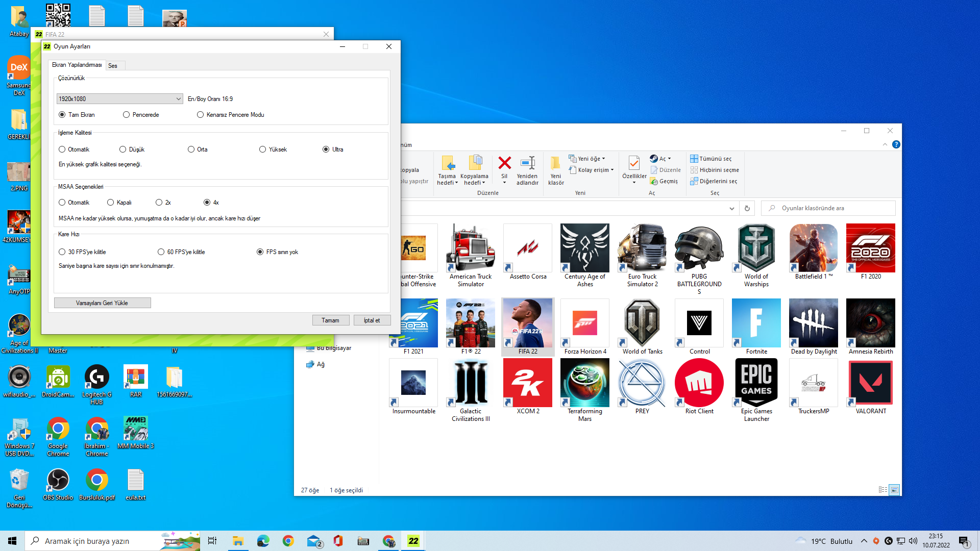Open OBS Studio from the desktop
Image resolution: width=980 pixels, height=551 pixels.
pyautogui.click(x=58, y=481)
